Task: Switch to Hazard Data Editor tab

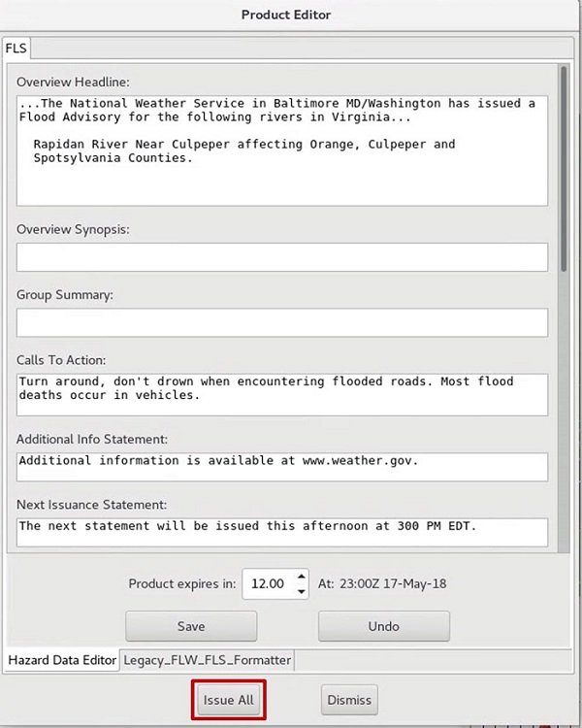Action: (x=62, y=660)
